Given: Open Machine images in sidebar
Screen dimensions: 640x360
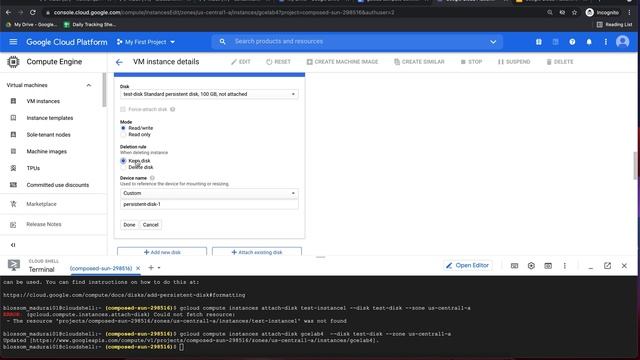Looking at the screenshot, I should tap(47, 151).
